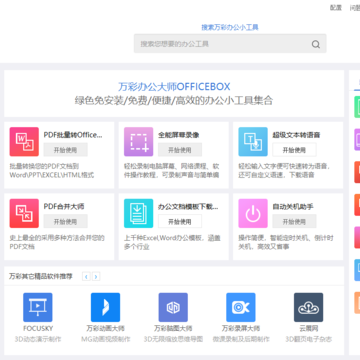Click the 自动关机助手 title text
Image resolution: width=360 pixels, height=360 pixels.
point(293,206)
